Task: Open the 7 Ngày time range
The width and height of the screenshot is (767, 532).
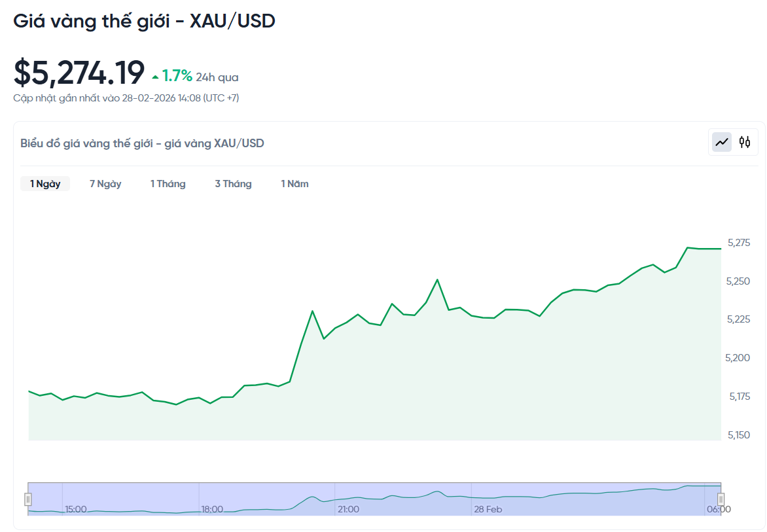Action: pos(105,184)
